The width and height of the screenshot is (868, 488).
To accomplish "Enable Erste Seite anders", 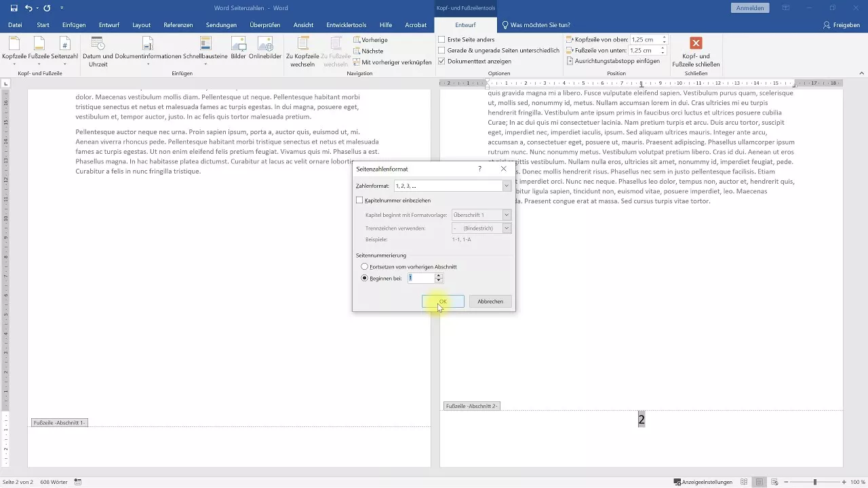I will (x=441, y=40).
